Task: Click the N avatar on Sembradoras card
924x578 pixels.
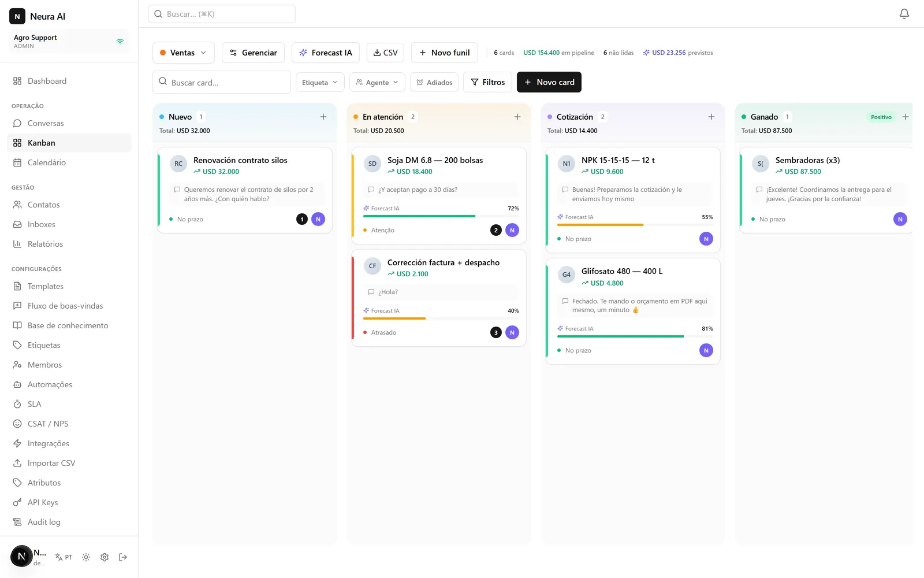Action: tap(900, 219)
